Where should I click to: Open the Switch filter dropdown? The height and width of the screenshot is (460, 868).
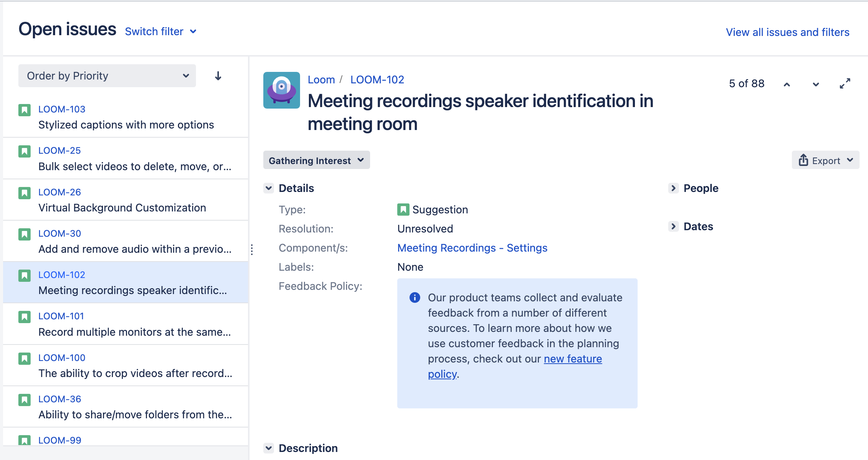[161, 32]
